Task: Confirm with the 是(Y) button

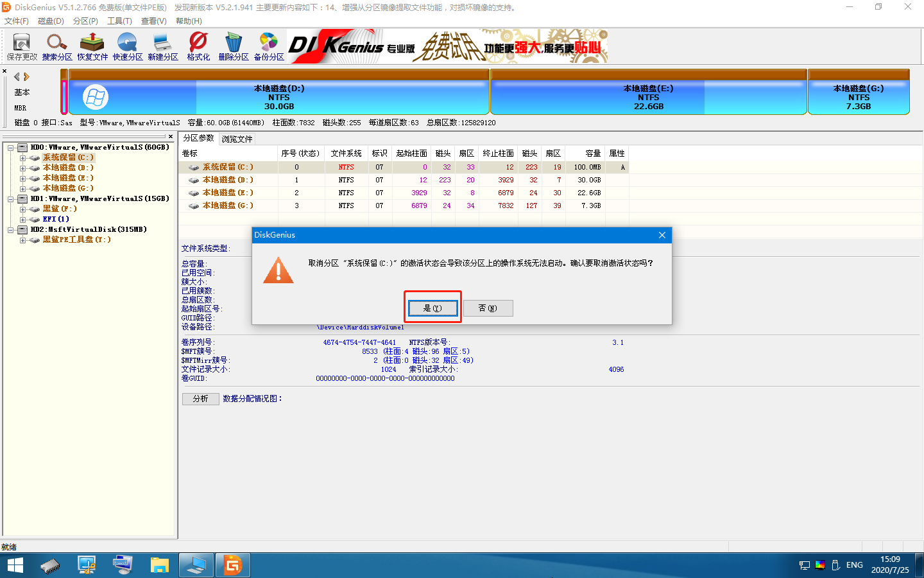Action: (x=433, y=308)
